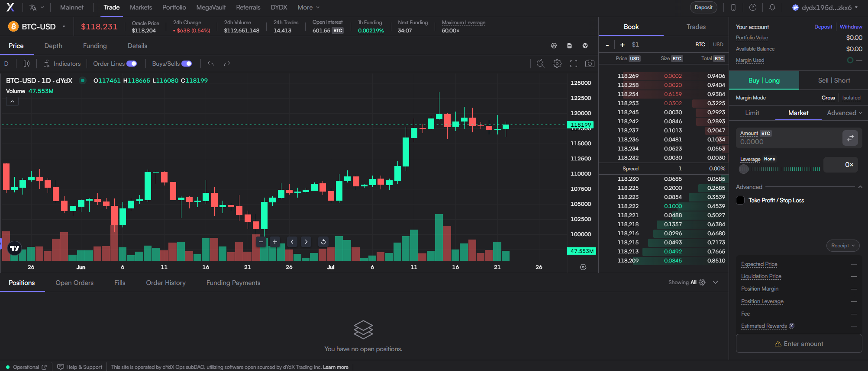The height and width of the screenshot is (371, 868).
Task: Open the wallet account dydx195d...zkx6 dropdown
Action: coord(825,7)
